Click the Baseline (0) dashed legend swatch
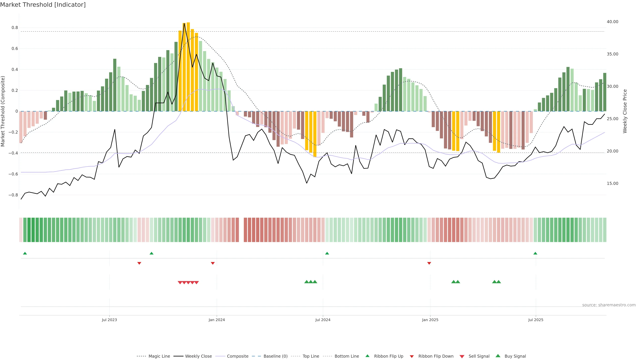Screen dimensions: 644x362 pyautogui.click(x=256, y=356)
